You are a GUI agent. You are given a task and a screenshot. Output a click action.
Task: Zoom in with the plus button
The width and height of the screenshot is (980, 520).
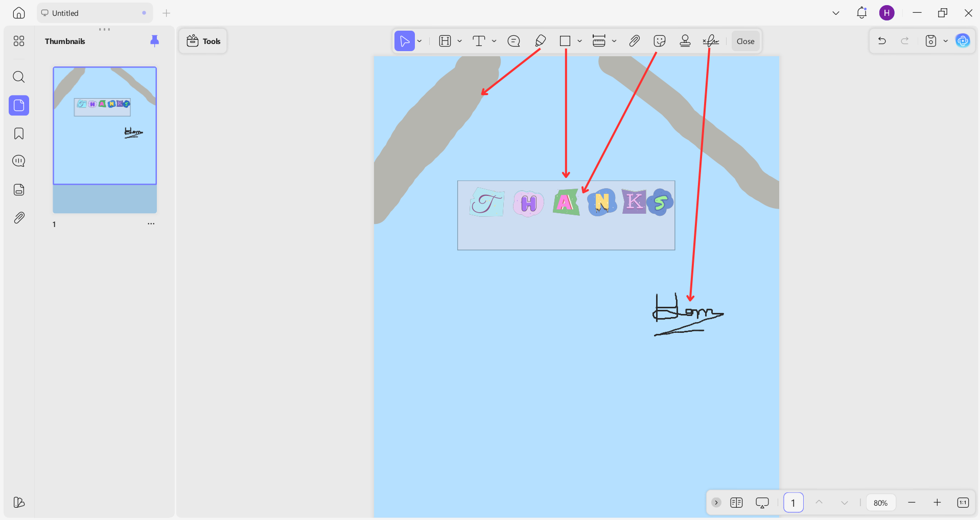click(937, 503)
